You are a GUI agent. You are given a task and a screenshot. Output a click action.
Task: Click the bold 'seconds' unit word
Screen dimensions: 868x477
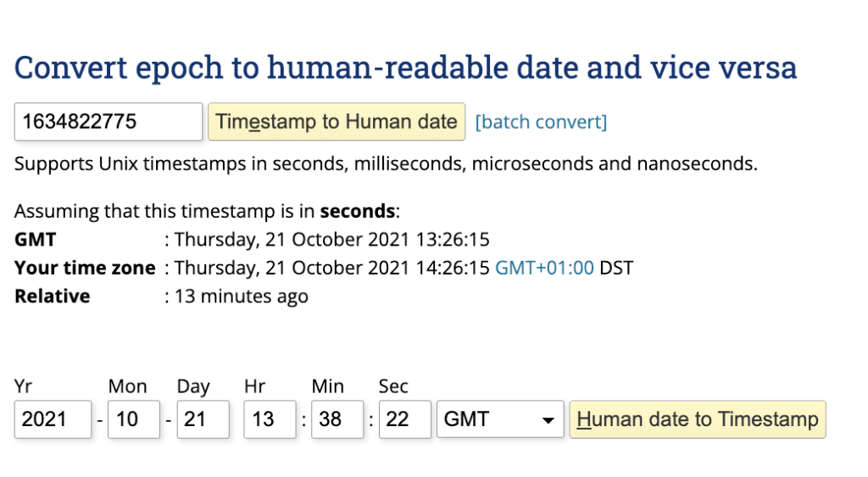pyautogui.click(x=357, y=212)
